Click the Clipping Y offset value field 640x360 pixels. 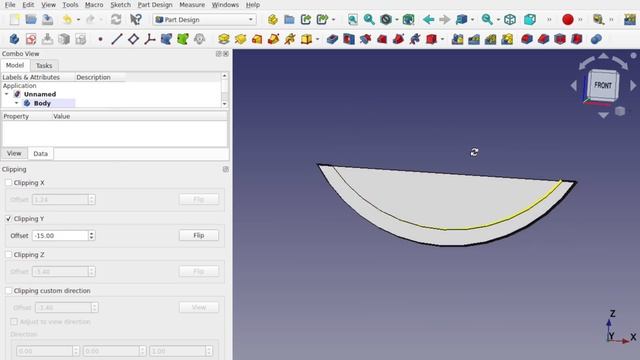click(60, 236)
